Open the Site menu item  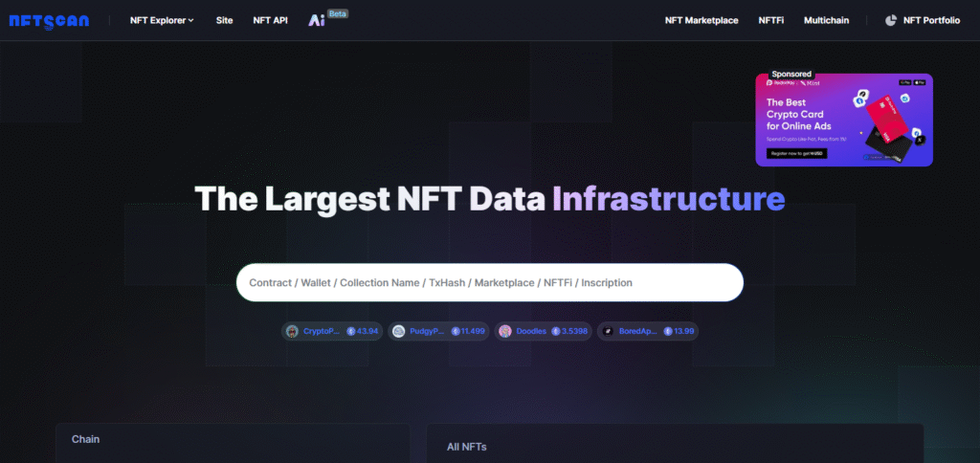coord(224,21)
